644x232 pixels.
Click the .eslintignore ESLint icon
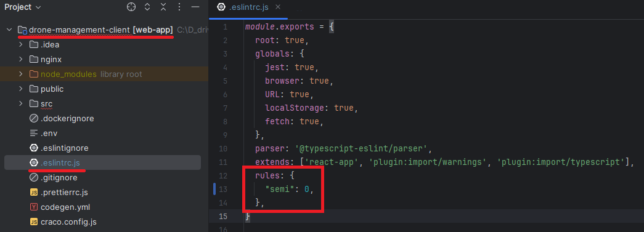point(34,148)
